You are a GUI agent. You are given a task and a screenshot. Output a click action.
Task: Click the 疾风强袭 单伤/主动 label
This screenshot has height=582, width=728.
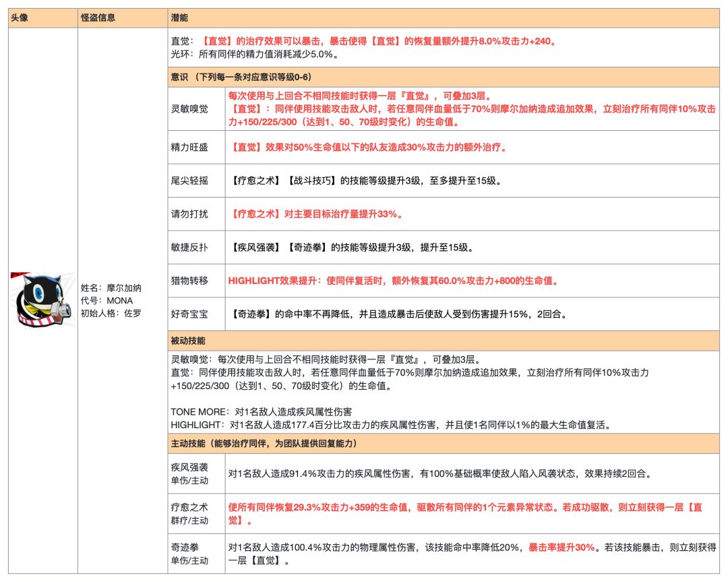189,474
